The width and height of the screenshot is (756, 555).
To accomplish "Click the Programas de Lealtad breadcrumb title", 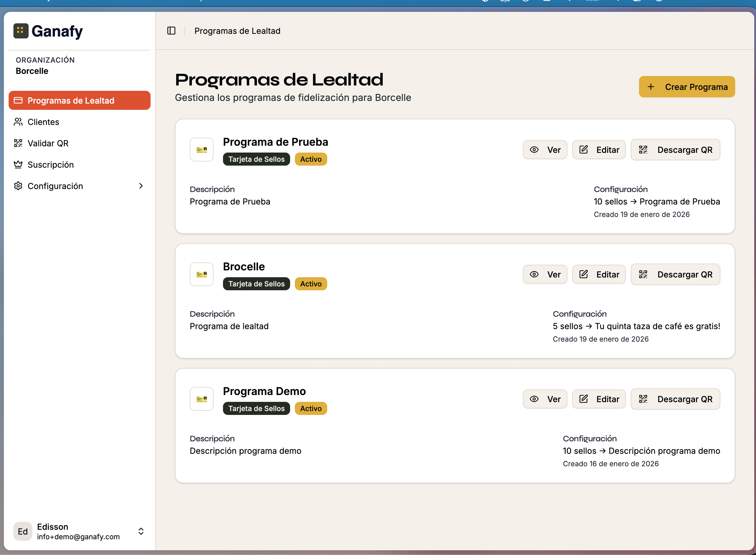I will 238,31.
